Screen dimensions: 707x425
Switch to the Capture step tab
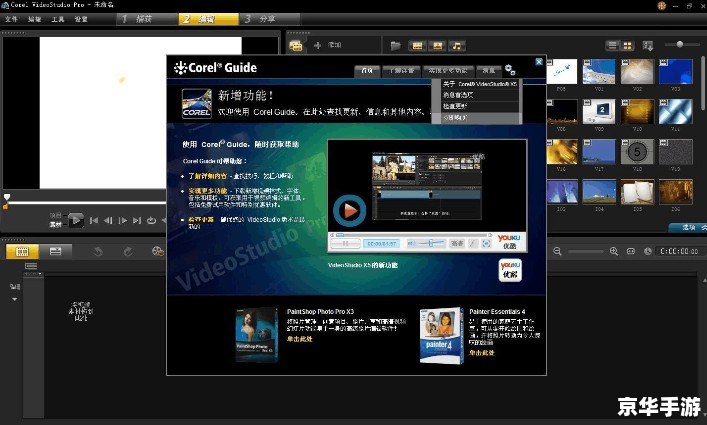139,19
